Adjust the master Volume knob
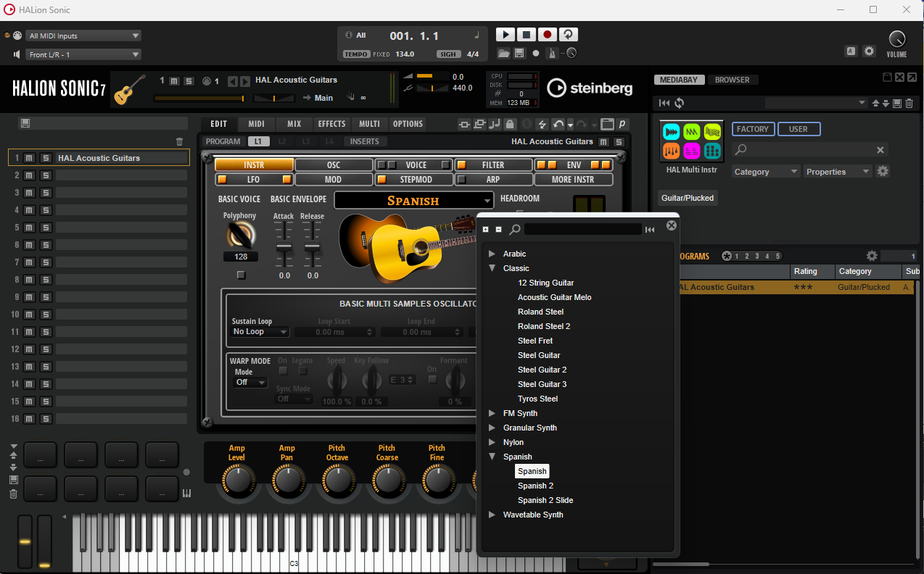The height and width of the screenshot is (574, 924). tap(897, 39)
